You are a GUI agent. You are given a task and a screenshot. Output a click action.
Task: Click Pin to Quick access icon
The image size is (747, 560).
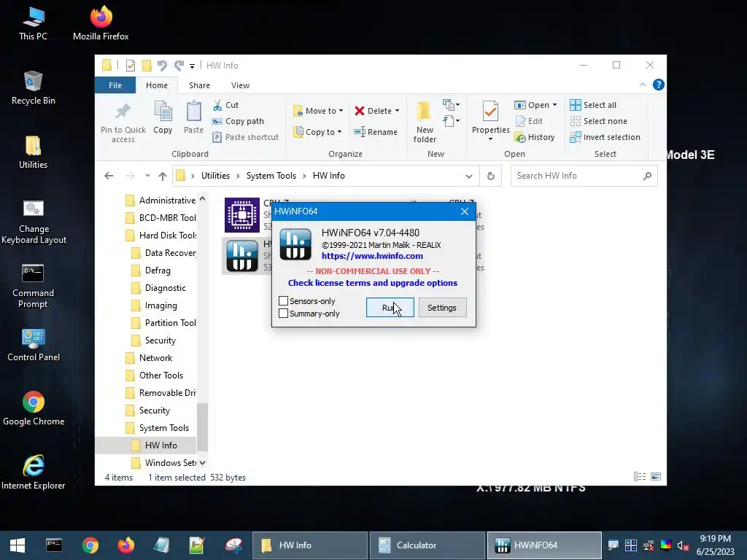[123, 112]
